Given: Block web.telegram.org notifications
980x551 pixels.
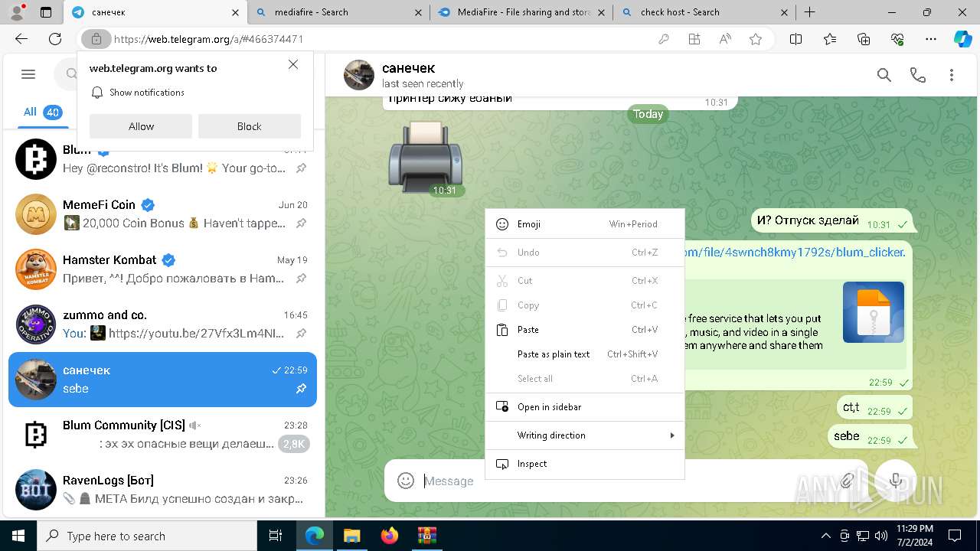Looking at the screenshot, I should click(x=249, y=126).
